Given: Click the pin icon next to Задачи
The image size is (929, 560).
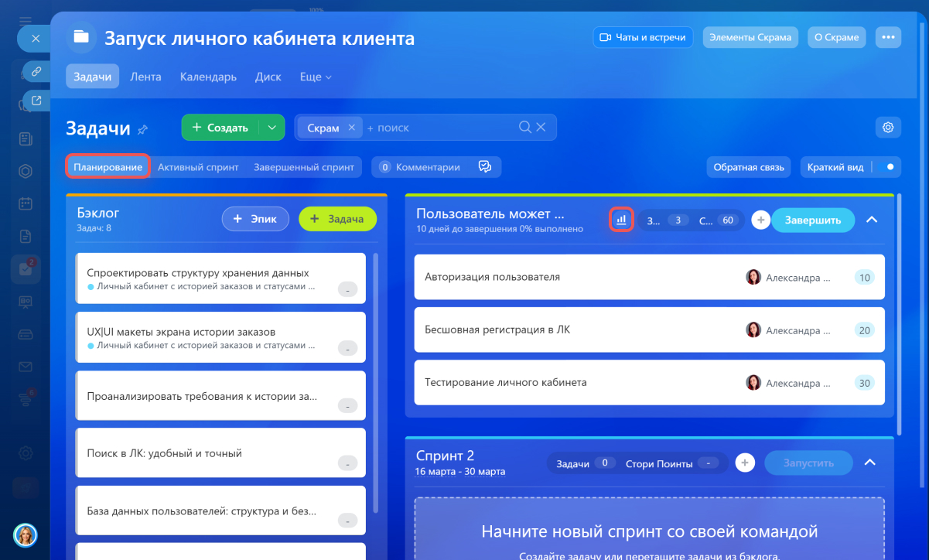Looking at the screenshot, I should (142, 129).
